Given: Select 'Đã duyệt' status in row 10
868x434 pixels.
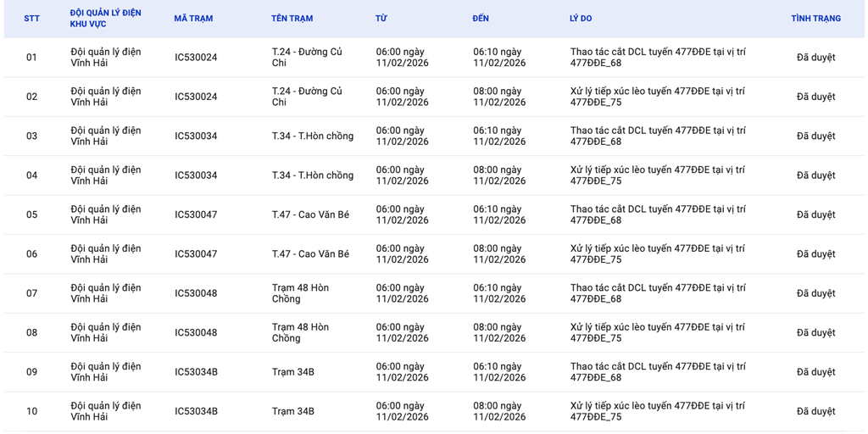Looking at the screenshot, I should tap(815, 412).
